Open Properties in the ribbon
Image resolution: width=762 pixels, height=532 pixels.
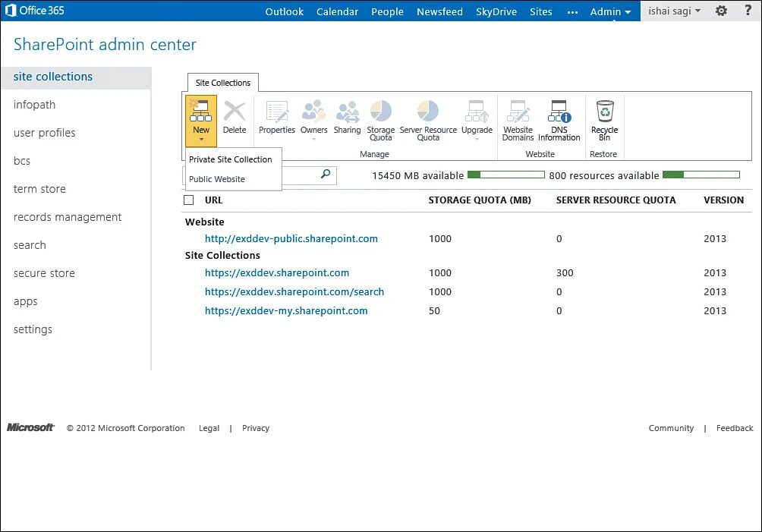(277, 117)
